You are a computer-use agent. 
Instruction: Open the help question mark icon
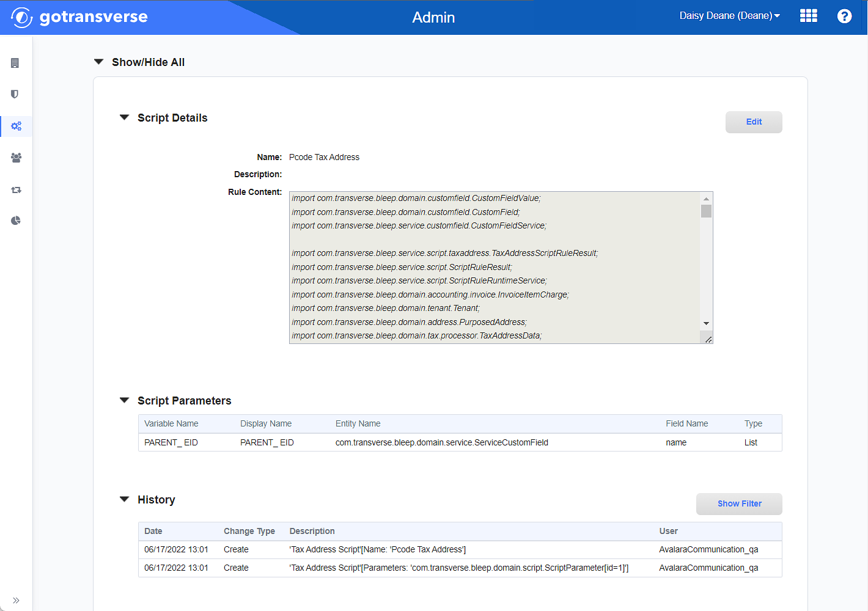[844, 16]
